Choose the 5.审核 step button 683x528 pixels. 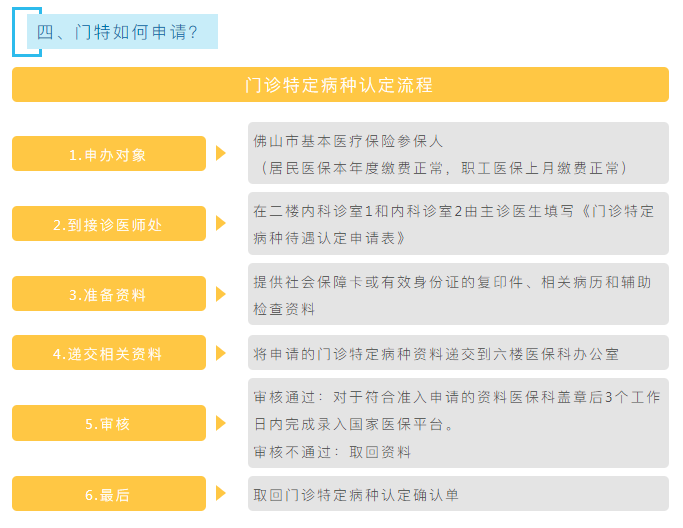[109, 423]
